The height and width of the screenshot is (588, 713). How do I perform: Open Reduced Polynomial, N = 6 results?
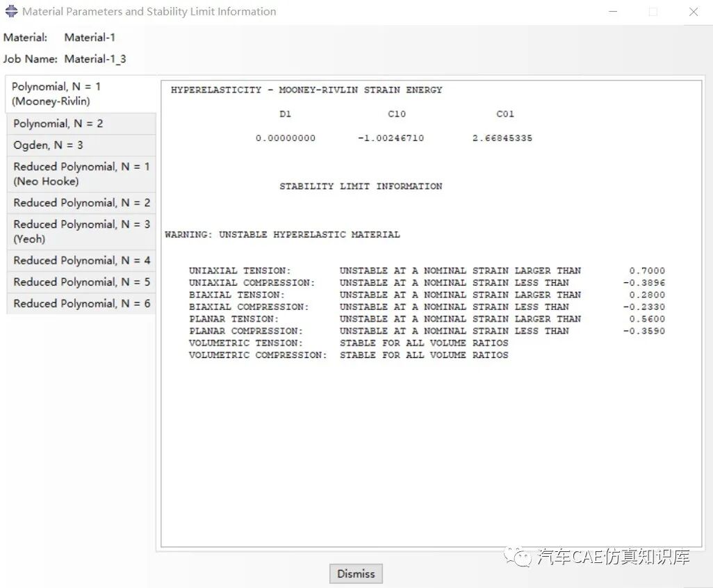point(76,303)
